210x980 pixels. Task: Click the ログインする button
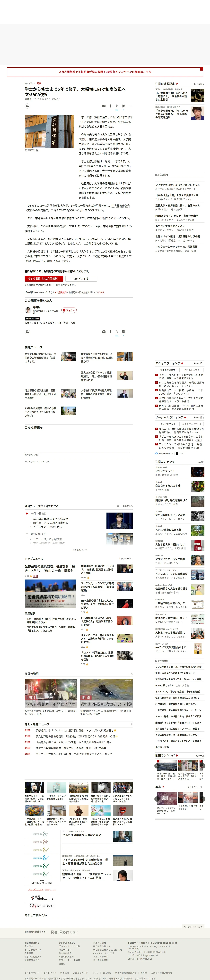[x=81, y=278]
